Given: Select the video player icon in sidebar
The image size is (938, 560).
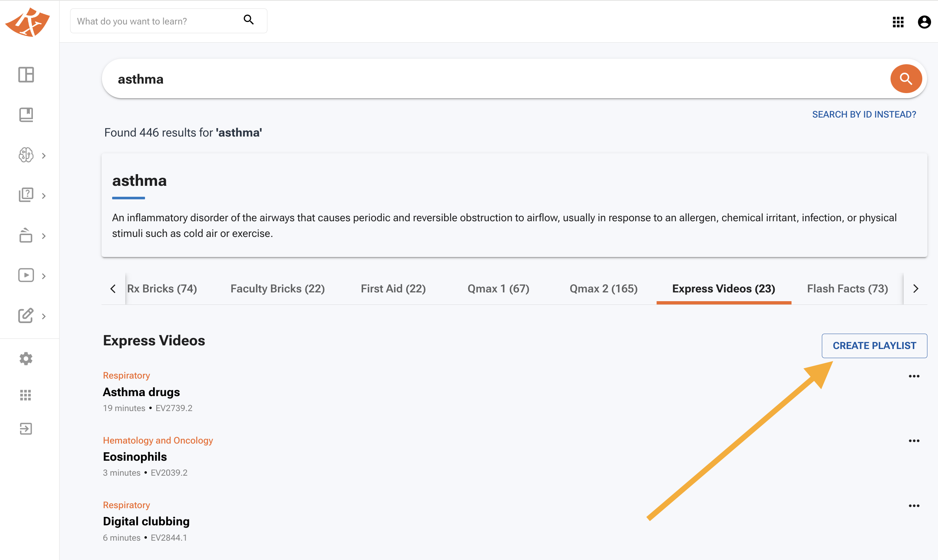Looking at the screenshot, I should pyautogui.click(x=26, y=275).
